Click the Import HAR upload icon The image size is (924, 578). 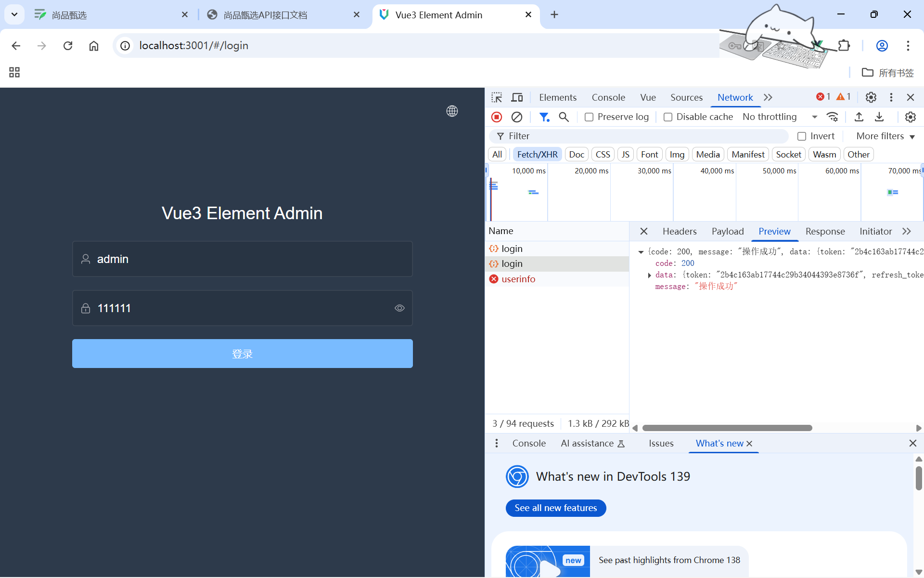[859, 117]
